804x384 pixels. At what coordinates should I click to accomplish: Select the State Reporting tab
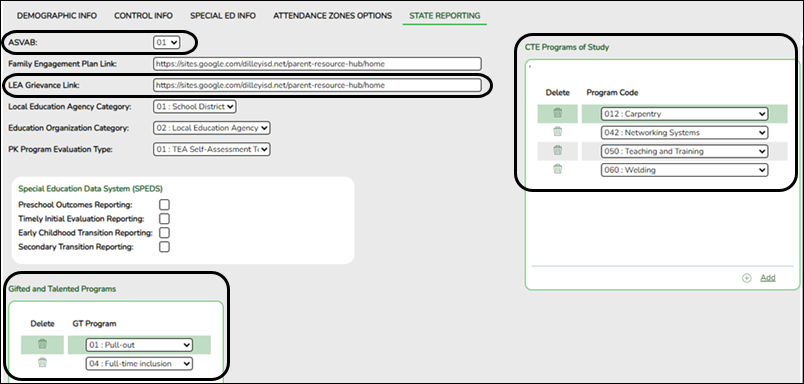[x=445, y=16]
